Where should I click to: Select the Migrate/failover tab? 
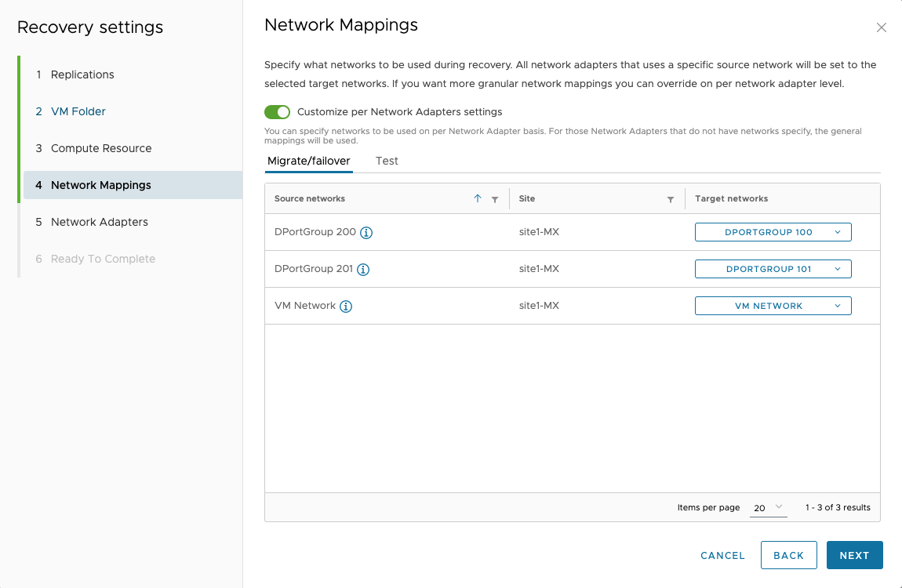tap(309, 161)
